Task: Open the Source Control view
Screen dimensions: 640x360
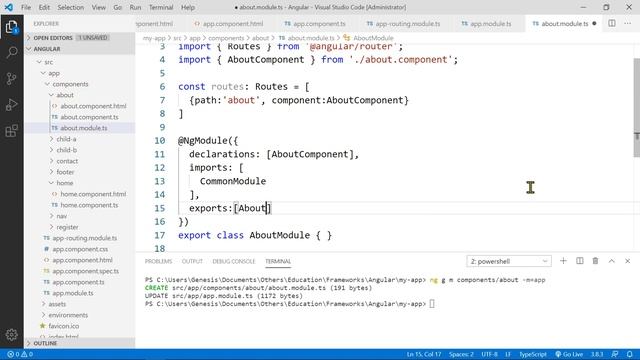Action: (x=11, y=78)
